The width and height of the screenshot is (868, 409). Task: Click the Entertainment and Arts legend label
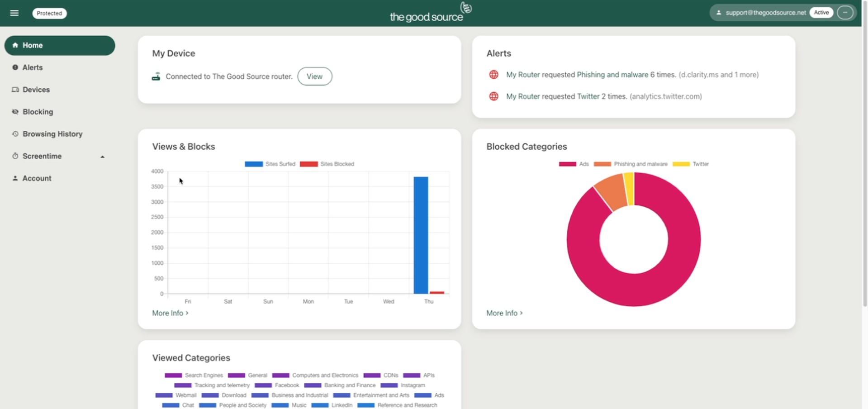point(381,395)
